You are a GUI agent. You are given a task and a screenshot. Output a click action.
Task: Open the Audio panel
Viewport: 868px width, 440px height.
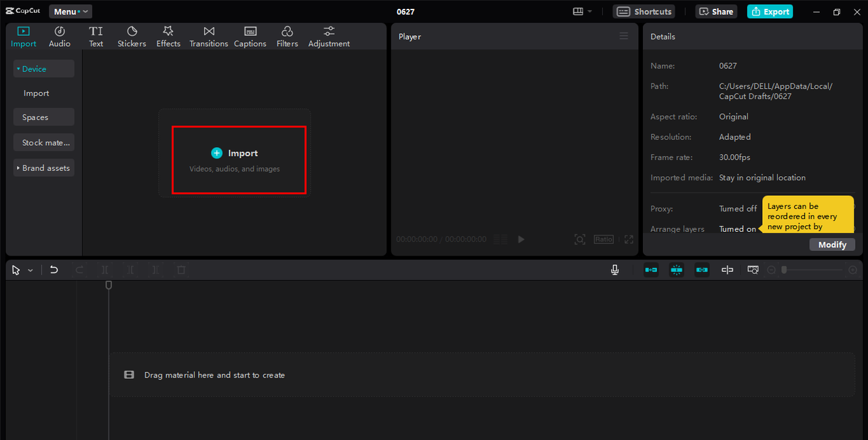click(60, 37)
